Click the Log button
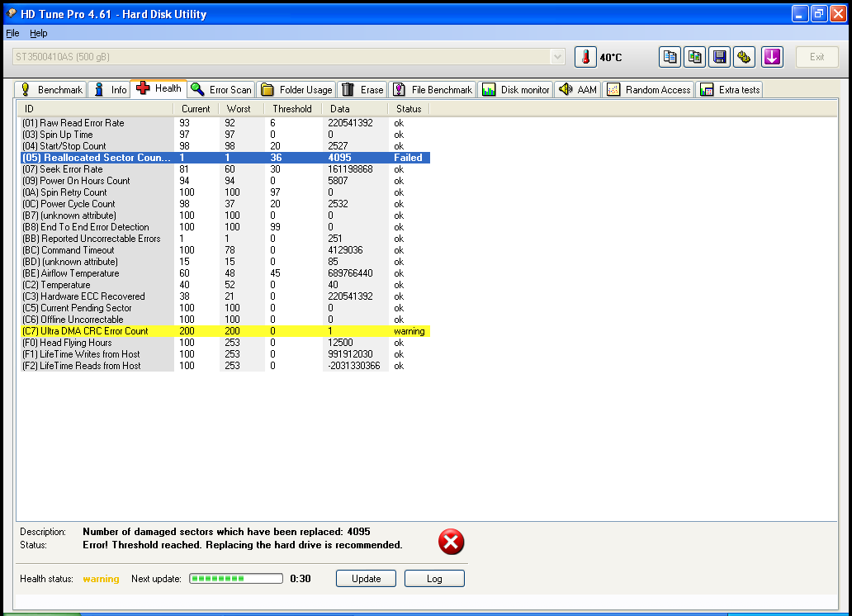Viewport: 852px width, 616px height. coord(434,579)
